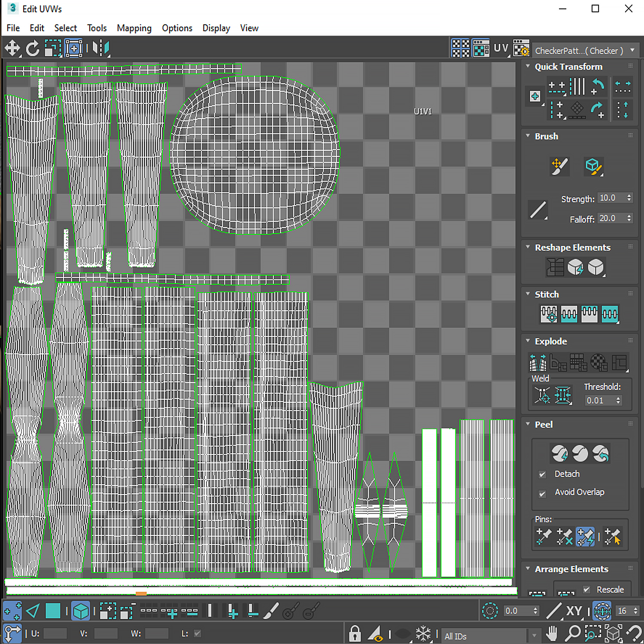Collapse the Brush rollout

pyautogui.click(x=528, y=136)
